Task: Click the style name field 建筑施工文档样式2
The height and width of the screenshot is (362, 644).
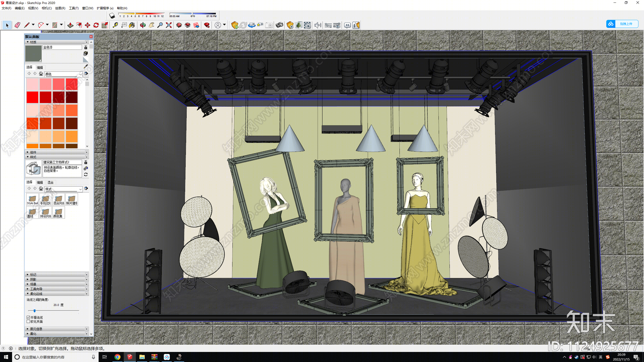Action: (x=62, y=162)
